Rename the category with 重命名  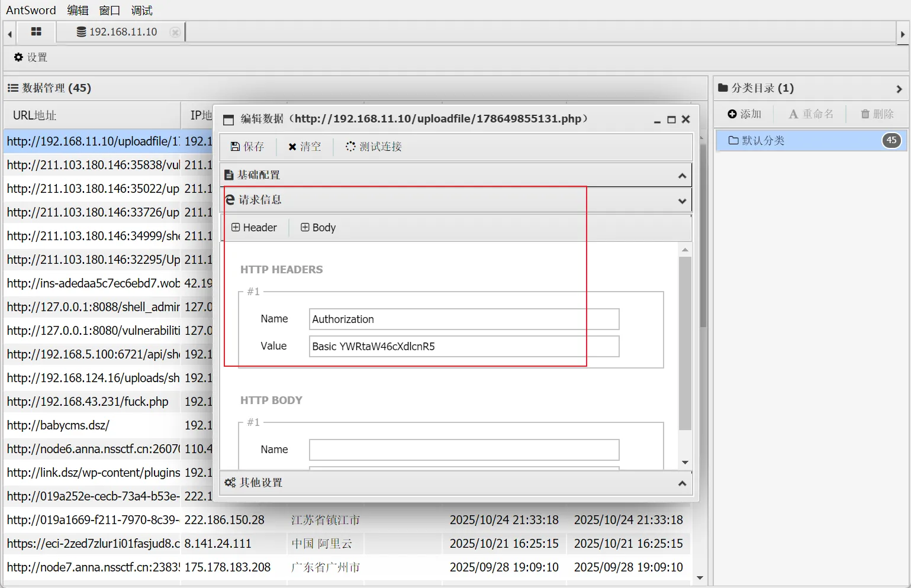click(811, 114)
